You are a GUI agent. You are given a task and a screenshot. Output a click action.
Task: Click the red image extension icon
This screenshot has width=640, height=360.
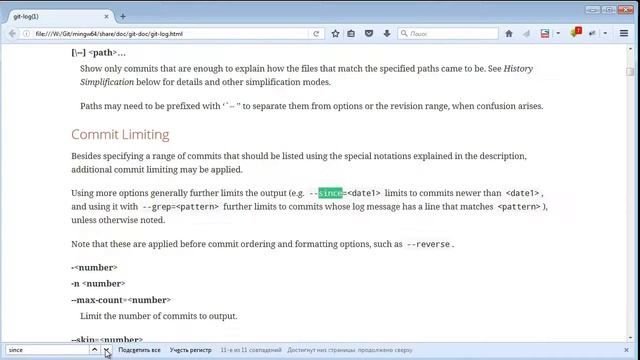[545, 34]
